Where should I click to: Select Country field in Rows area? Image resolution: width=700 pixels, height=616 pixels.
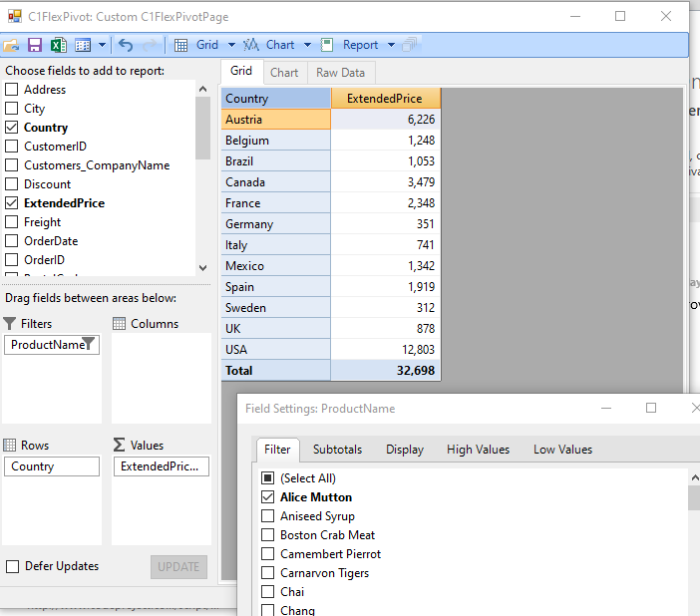(52, 466)
